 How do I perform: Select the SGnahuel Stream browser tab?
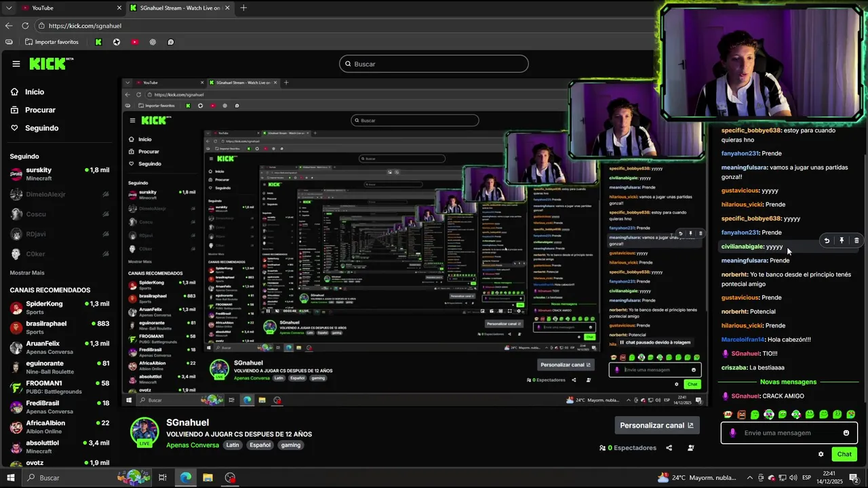pos(180,7)
